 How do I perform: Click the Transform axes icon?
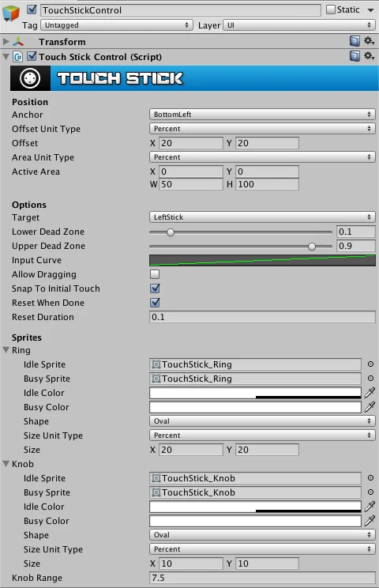(18, 42)
